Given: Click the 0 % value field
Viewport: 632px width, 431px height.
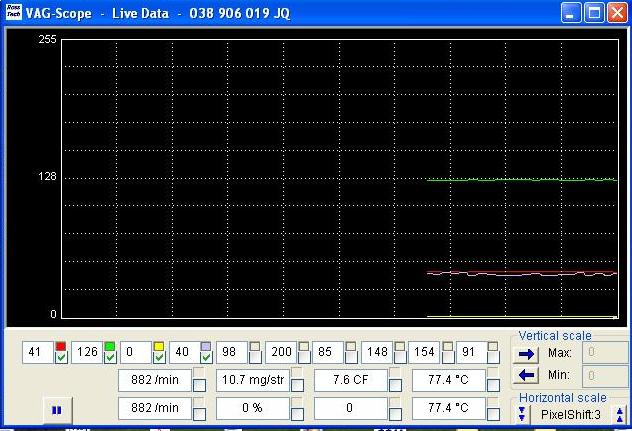Looking at the screenshot, I should [253, 408].
